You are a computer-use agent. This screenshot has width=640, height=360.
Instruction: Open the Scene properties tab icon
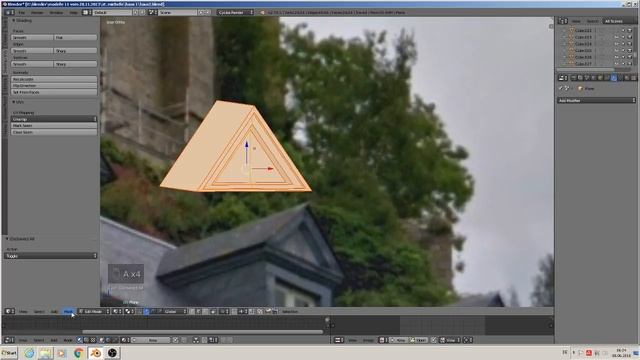[x=587, y=78]
